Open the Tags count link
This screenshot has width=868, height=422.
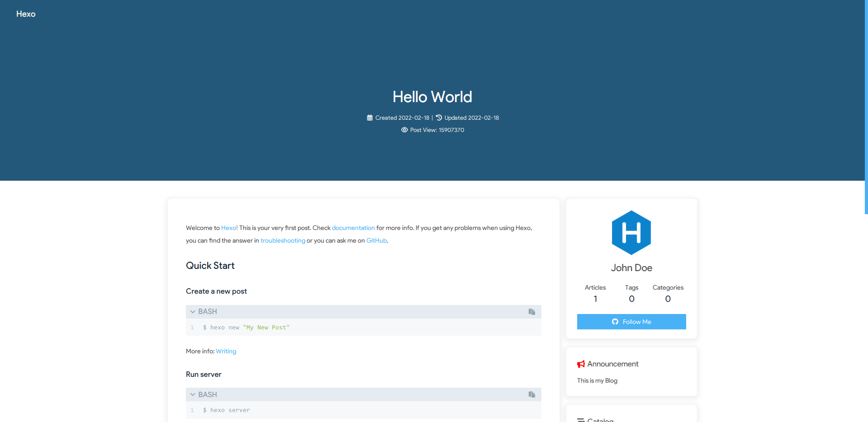tap(631, 293)
